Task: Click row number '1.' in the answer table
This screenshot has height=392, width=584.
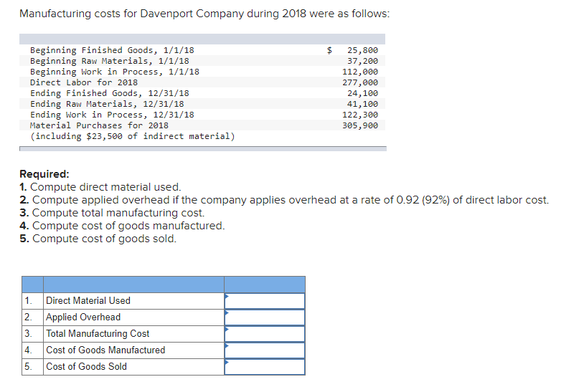Action: [28, 300]
